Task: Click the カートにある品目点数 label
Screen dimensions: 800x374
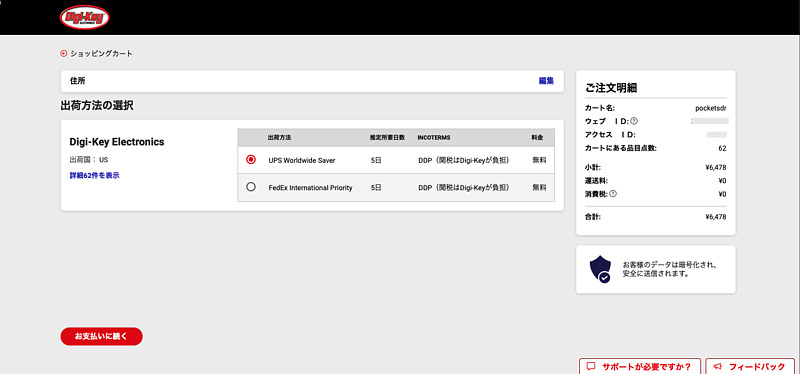Action: click(x=620, y=148)
